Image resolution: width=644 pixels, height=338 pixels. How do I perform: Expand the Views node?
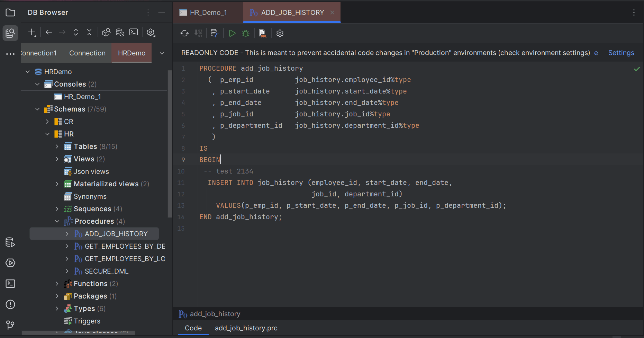point(57,159)
